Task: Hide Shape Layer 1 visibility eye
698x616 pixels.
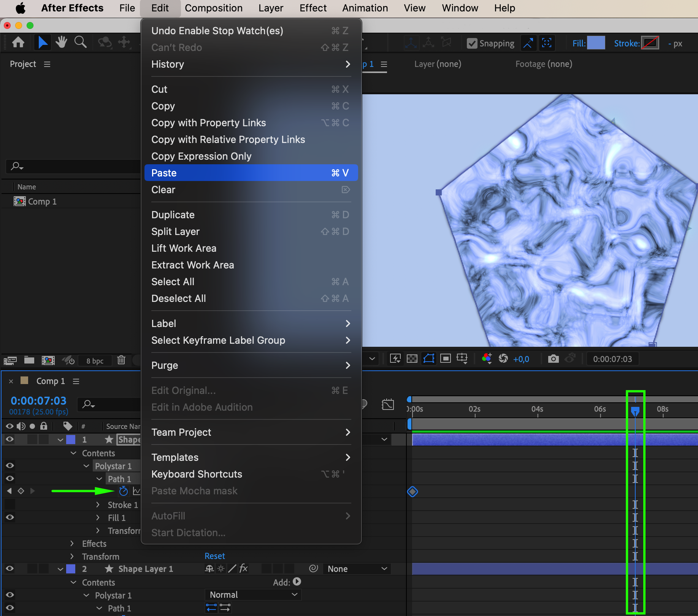Action: (x=10, y=568)
